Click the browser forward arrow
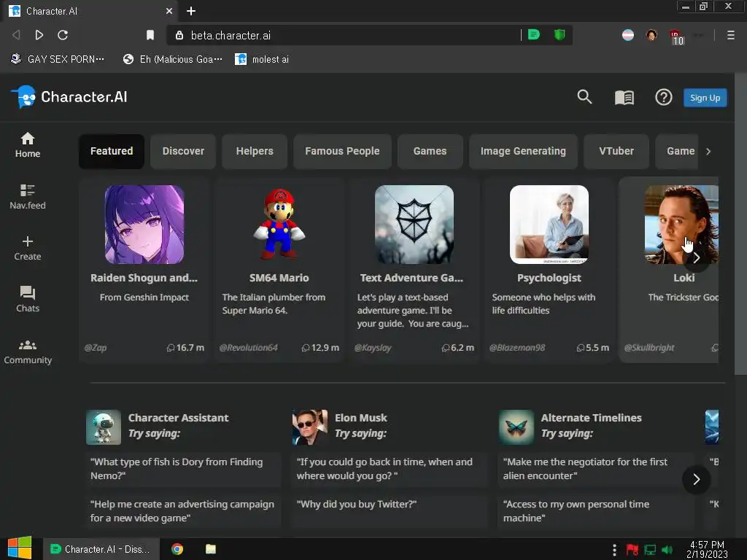 point(39,35)
